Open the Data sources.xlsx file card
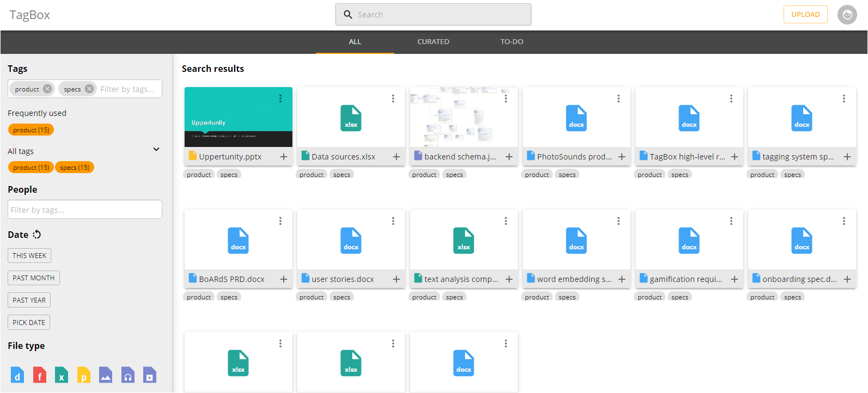868x393 pixels. click(351, 126)
